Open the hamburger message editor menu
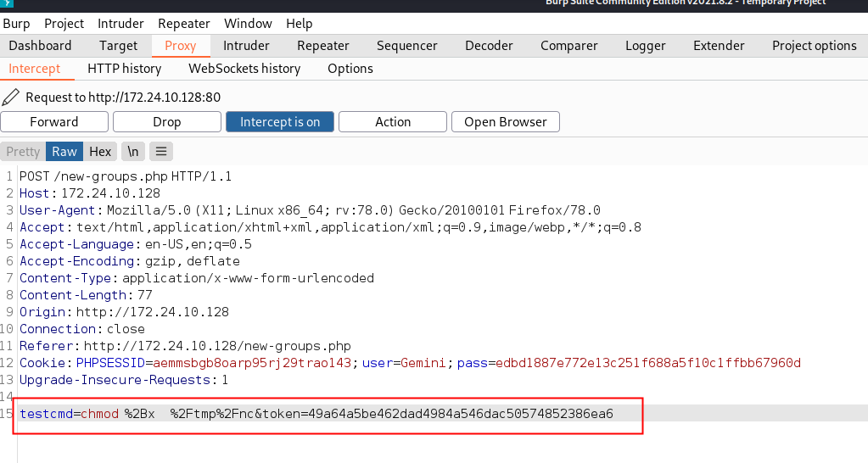Image resolution: width=868 pixels, height=463 pixels. point(161,152)
